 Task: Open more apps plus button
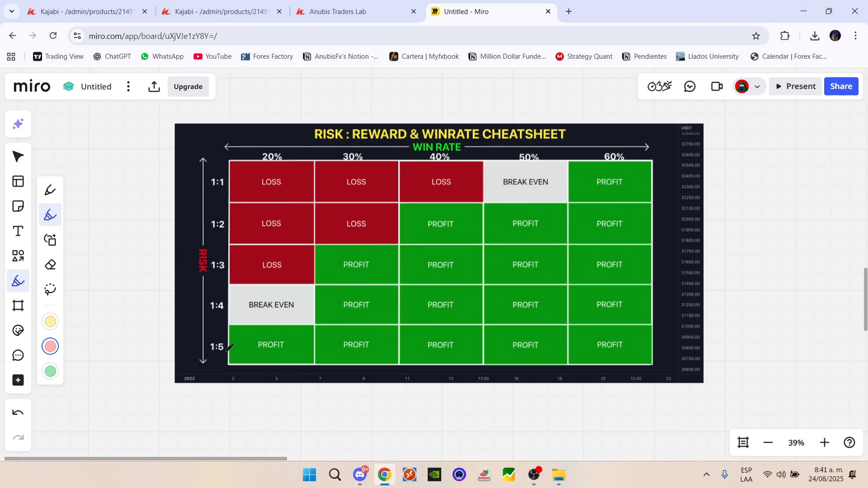point(18,381)
